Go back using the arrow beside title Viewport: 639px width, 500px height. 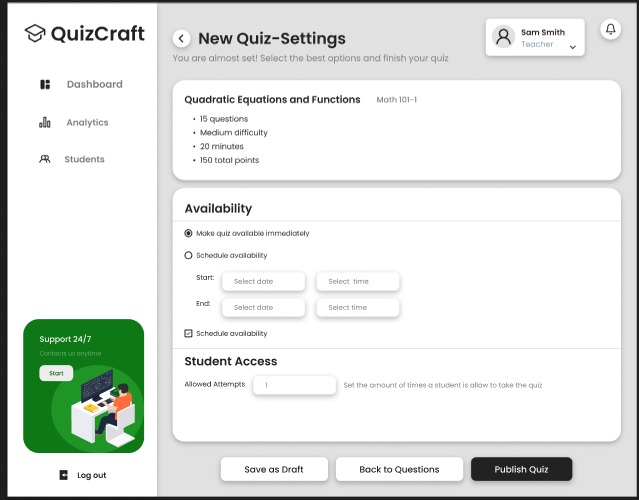pos(181,39)
